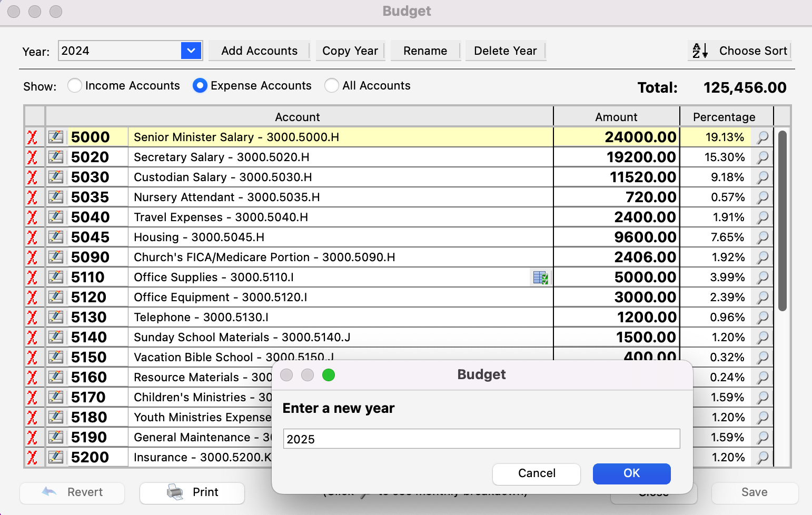Open the Choose Sort menu
Image resolution: width=812 pixels, height=515 pixels.
740,51
